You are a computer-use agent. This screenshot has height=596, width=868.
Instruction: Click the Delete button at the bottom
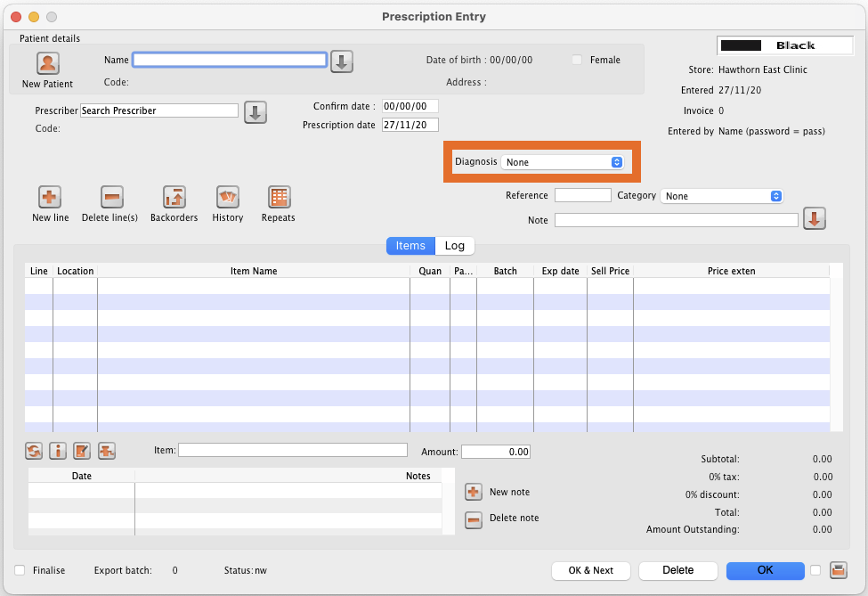[677, 570]
